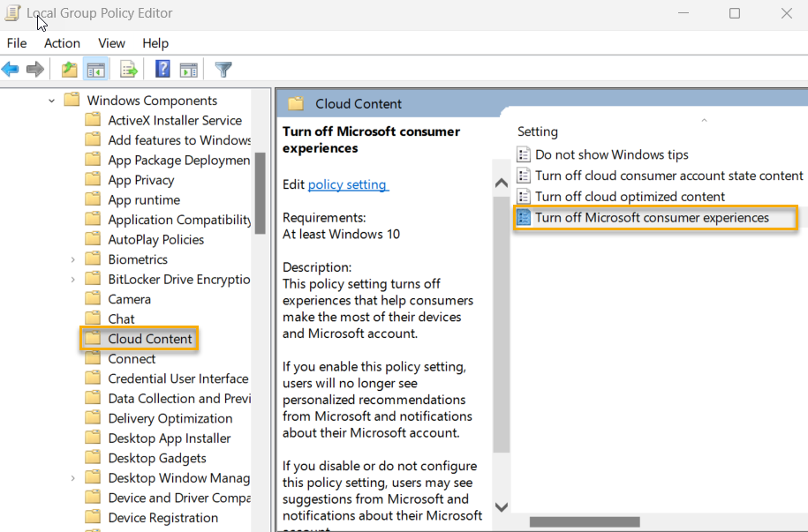Expand the BitLocker Drive Encryption node

point(72,279)
